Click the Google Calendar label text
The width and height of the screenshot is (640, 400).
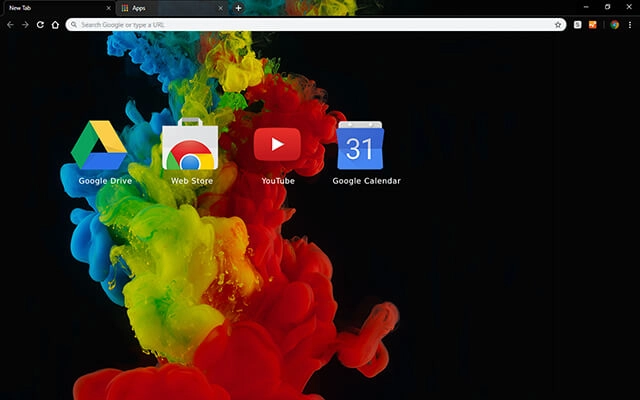[x=367, y=181]
